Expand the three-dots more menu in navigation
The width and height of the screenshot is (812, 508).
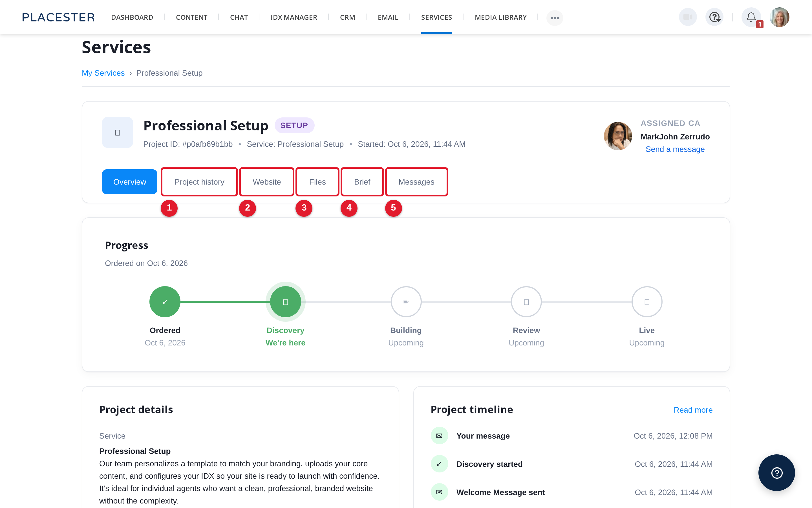coord(555,17)
